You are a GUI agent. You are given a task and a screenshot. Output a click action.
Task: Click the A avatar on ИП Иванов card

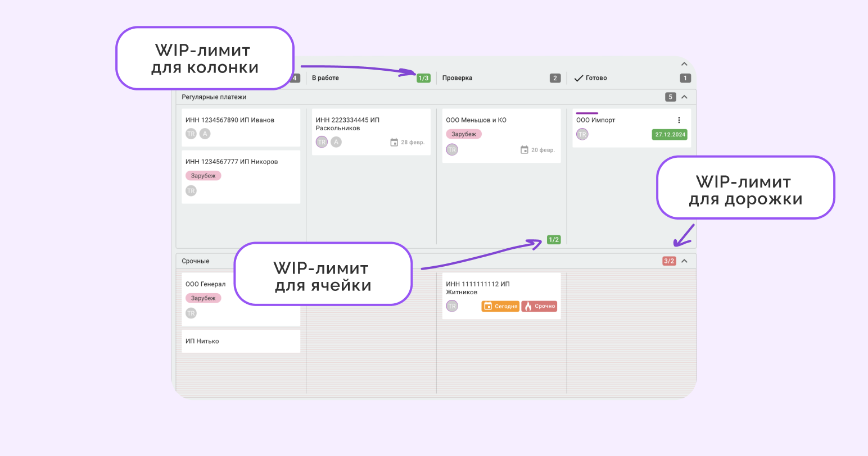point(205,134)
